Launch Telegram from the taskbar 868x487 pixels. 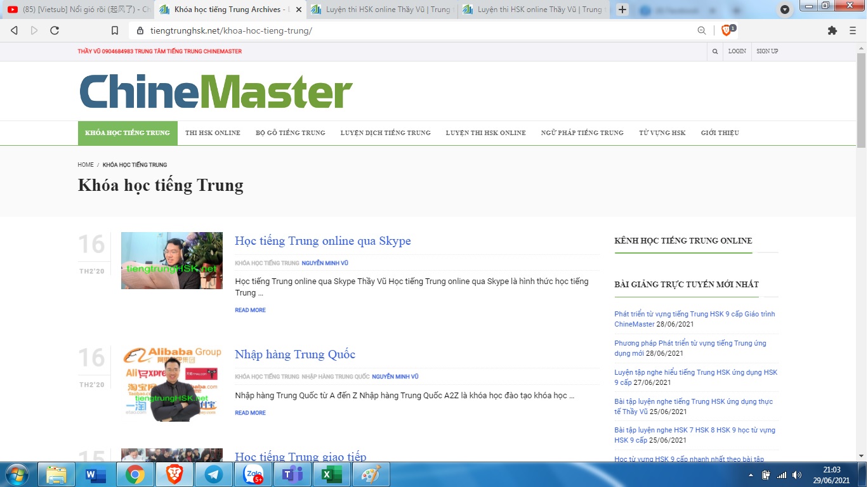(214, 474)
